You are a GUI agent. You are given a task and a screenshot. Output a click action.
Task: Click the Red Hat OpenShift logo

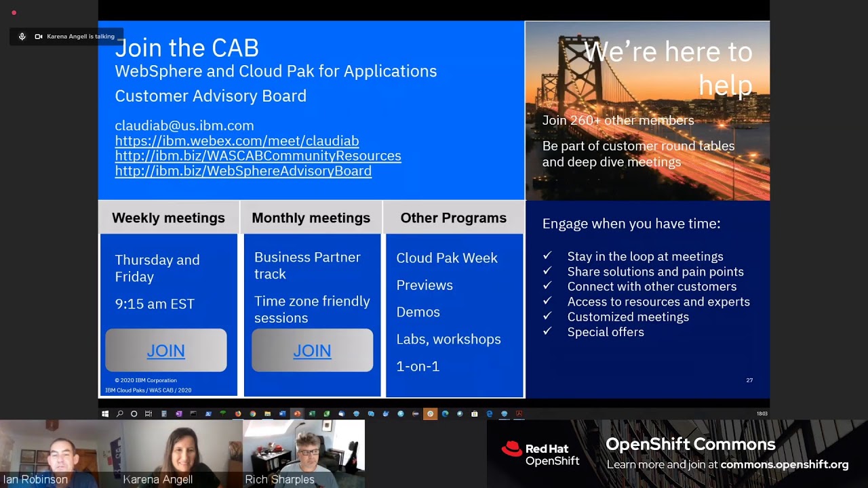pos(540,454)
